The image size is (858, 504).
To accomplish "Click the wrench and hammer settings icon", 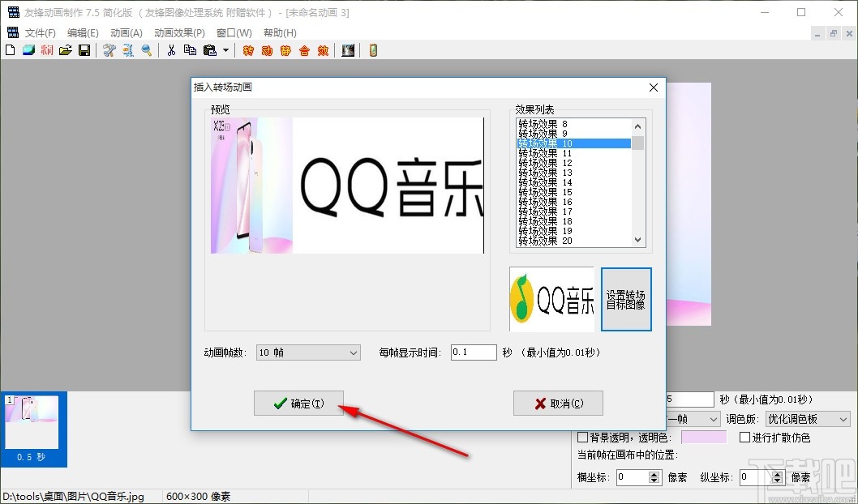I will click(x=109, y=50).
